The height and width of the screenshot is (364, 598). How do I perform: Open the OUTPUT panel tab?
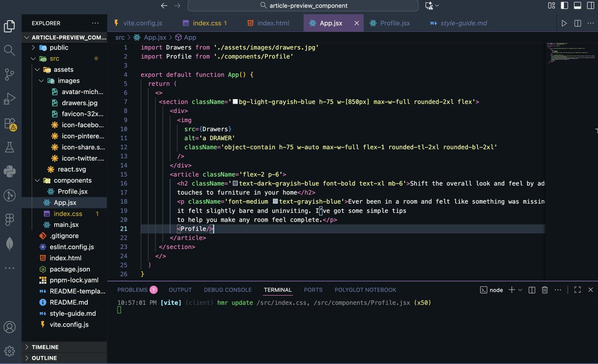coord(180,290)
